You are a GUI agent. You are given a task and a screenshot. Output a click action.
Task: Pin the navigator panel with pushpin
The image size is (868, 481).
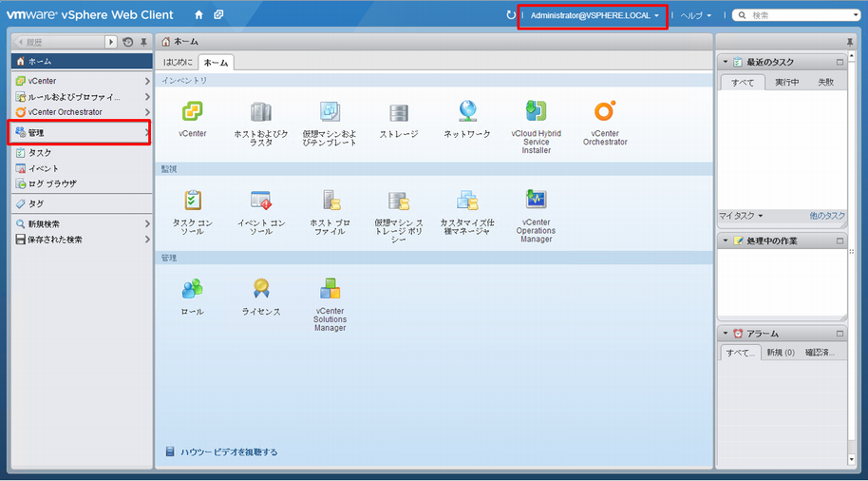click(x=144, y=43)
